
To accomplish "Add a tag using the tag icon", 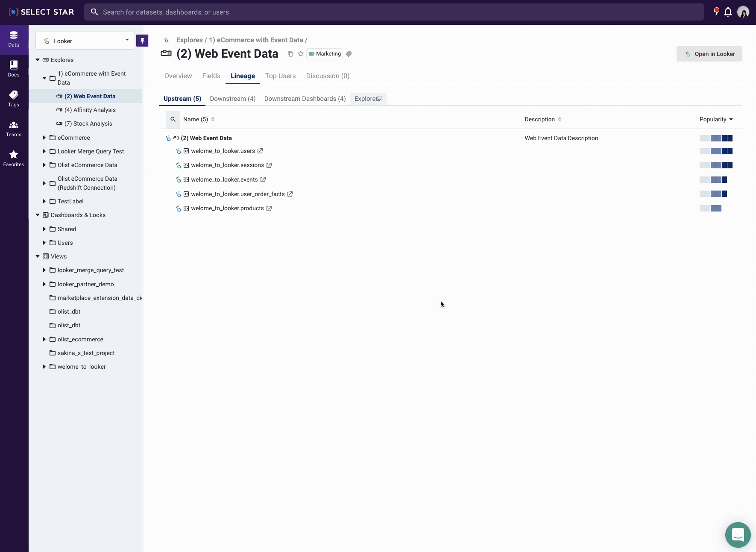I will (349, 54).
